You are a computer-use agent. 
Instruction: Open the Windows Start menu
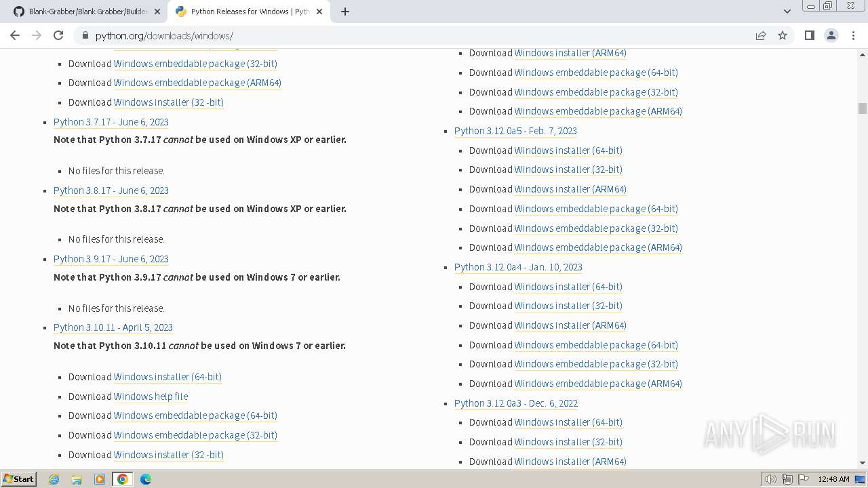19,479
